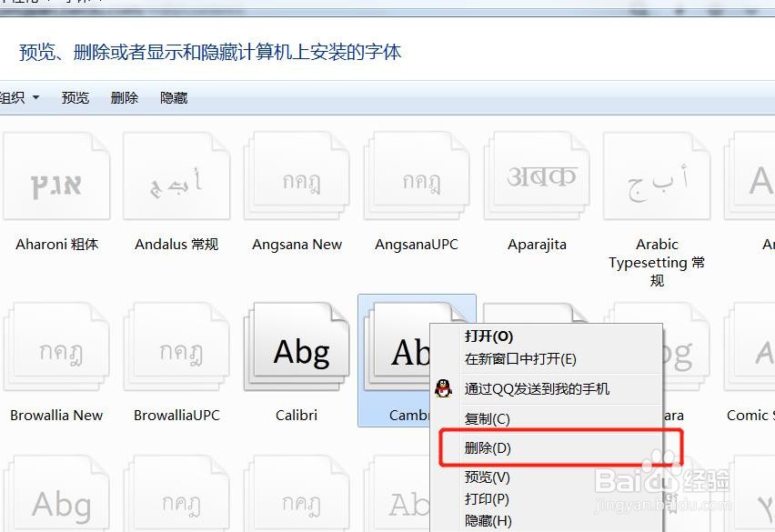Click the Aparajita font name label
The height and width of the screenshot is (532, 775).
pyautogui.click(x=537, y=244)
